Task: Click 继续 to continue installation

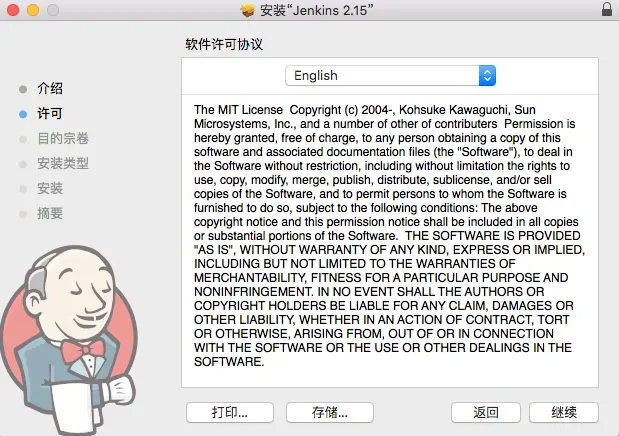Action: click(x=564, y=412)
